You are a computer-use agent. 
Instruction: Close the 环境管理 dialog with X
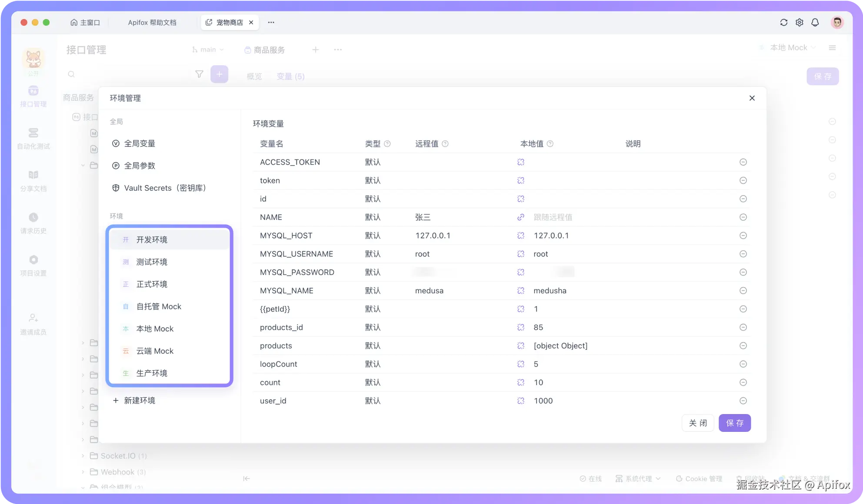coord(752,98)
